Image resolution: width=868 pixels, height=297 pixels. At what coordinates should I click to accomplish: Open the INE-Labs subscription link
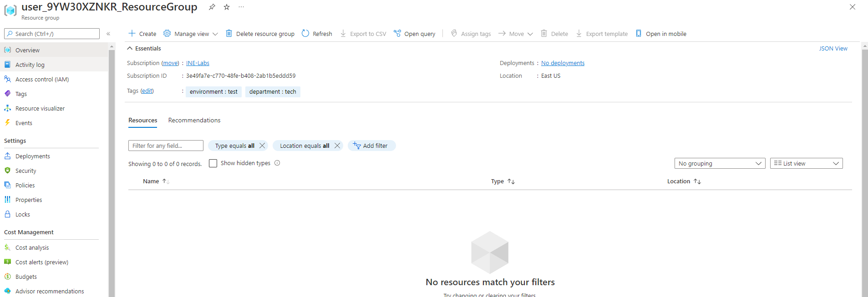(x=198, y=63)
